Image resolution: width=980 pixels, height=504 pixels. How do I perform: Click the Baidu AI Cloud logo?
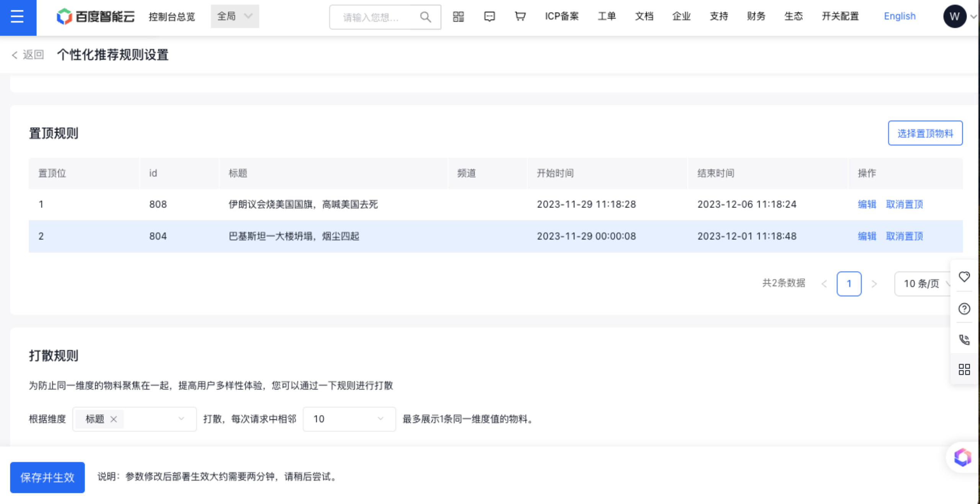(96, 16)
